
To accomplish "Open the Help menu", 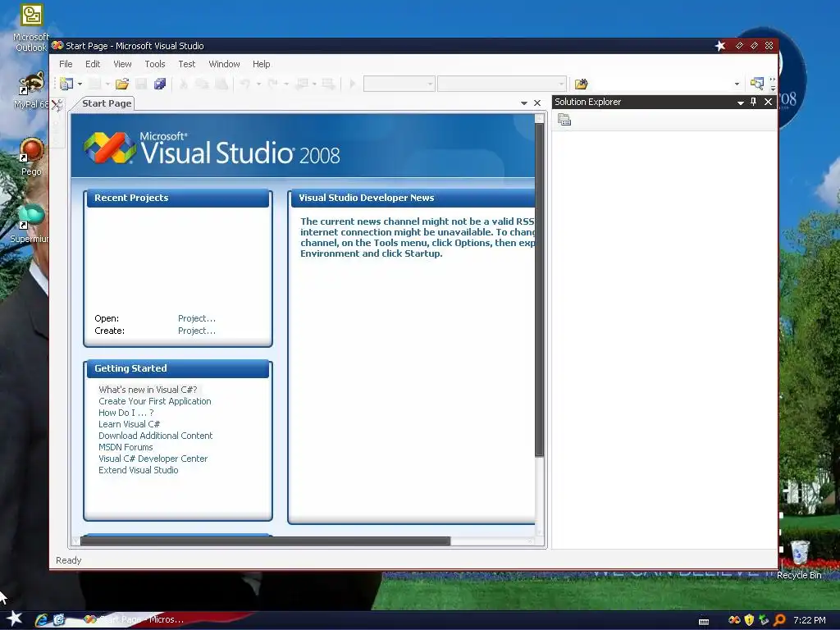I will coord(261,64).
